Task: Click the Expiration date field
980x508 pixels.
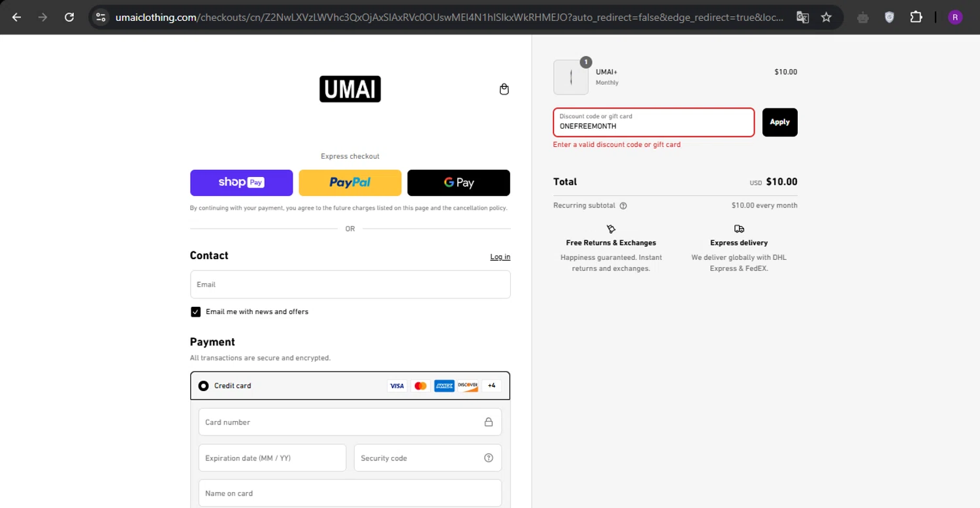Action: 272,458
